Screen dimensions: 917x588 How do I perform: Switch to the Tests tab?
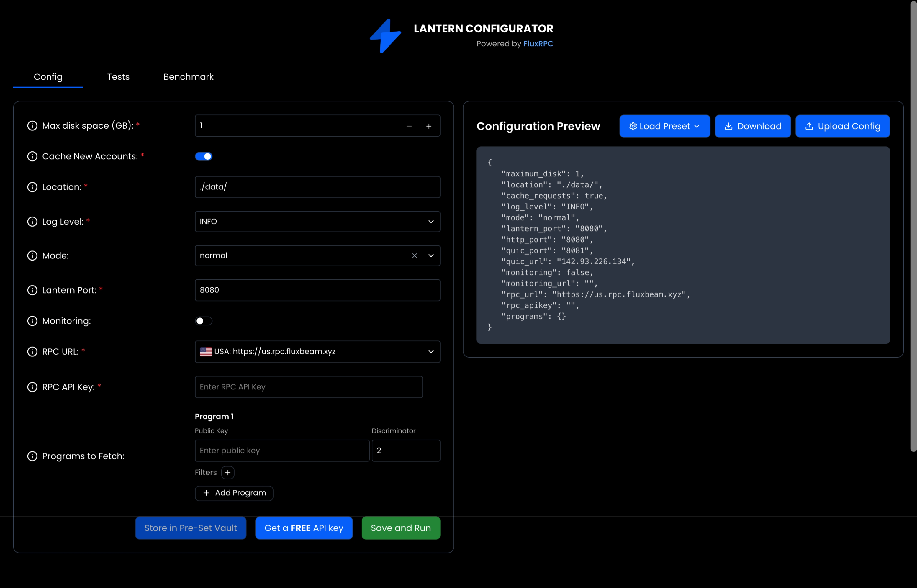coord(118,77)
